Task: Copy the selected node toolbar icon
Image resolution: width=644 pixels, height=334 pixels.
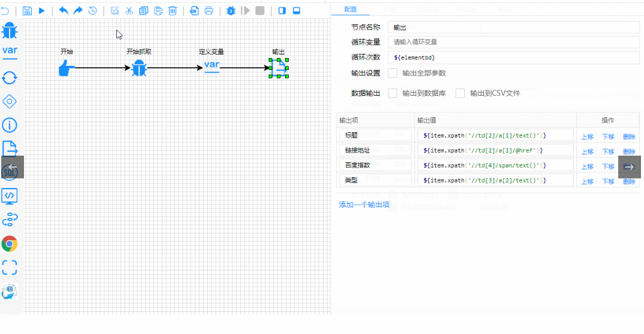Action: [144, 11]
